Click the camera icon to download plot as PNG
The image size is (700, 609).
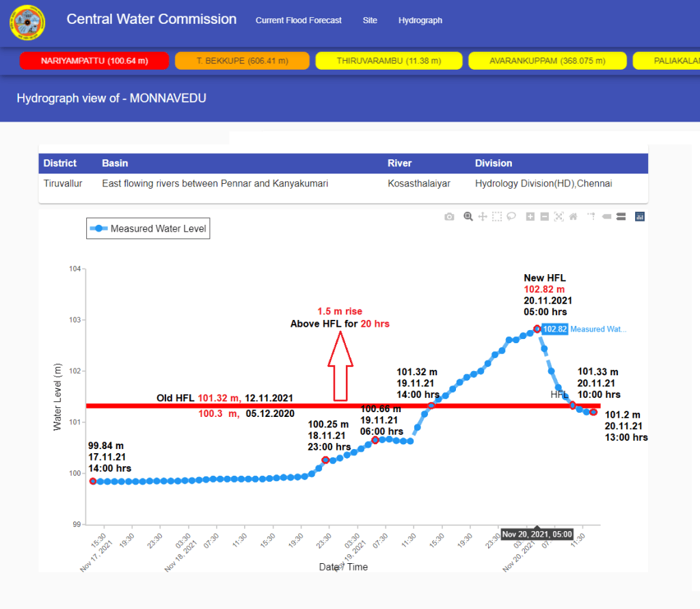point(449,217)
